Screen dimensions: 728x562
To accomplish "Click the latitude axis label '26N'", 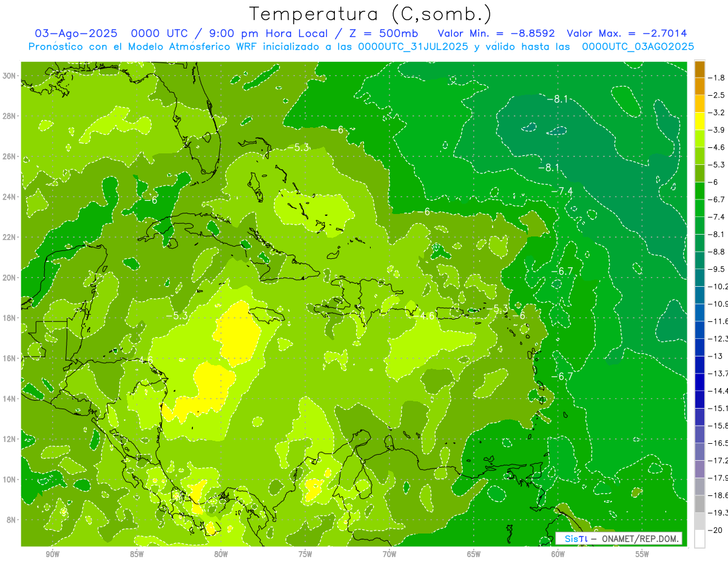I will point(10,156).
